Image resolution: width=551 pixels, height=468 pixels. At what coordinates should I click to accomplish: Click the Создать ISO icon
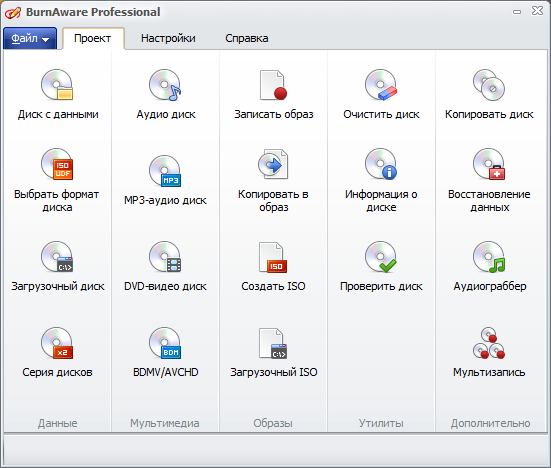[273, 257]
